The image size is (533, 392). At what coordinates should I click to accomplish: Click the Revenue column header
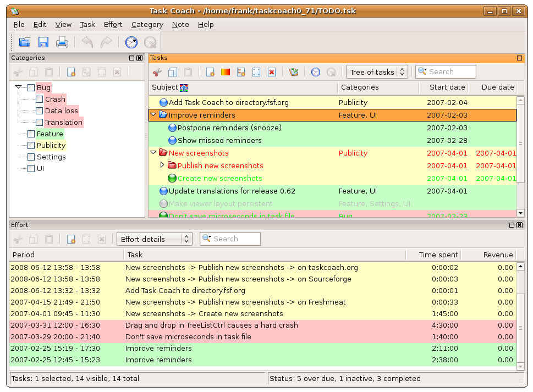[488, 255]
